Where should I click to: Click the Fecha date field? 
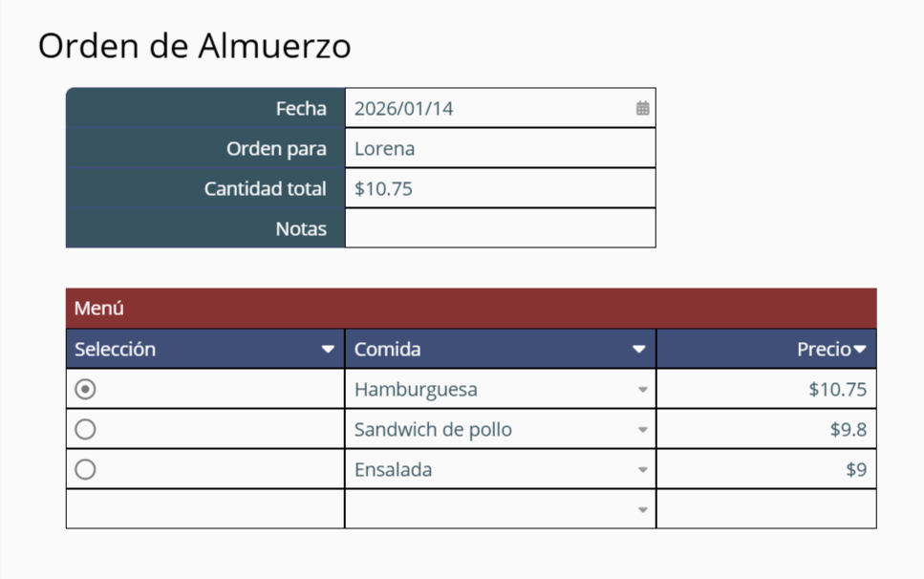point(501,108)
